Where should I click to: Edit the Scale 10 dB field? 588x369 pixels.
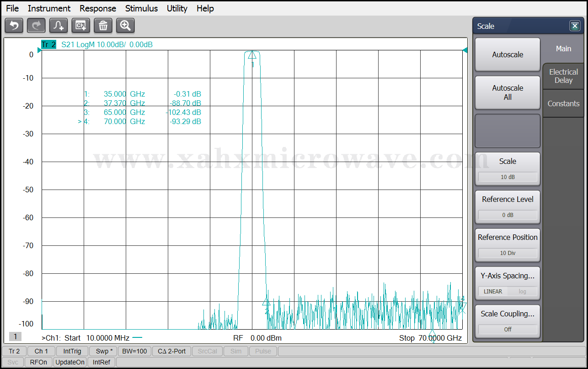pyautogui.click(x=508, y=177)
